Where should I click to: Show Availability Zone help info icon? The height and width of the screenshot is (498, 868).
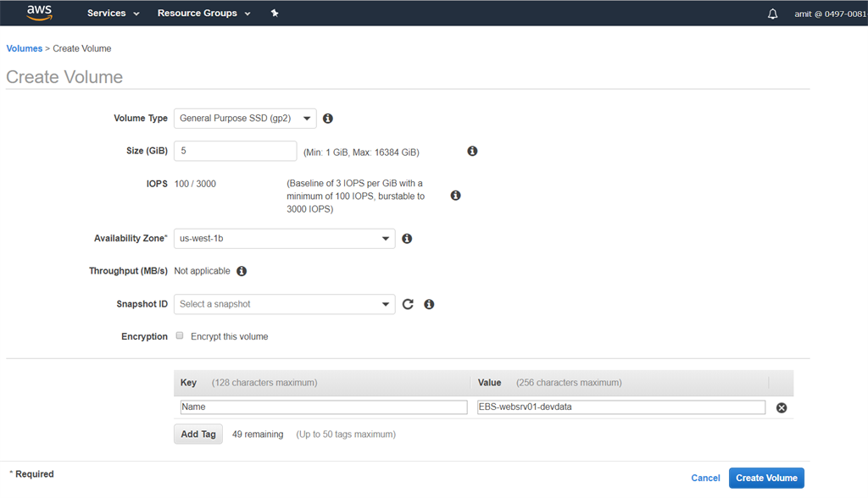coord(407,239)
